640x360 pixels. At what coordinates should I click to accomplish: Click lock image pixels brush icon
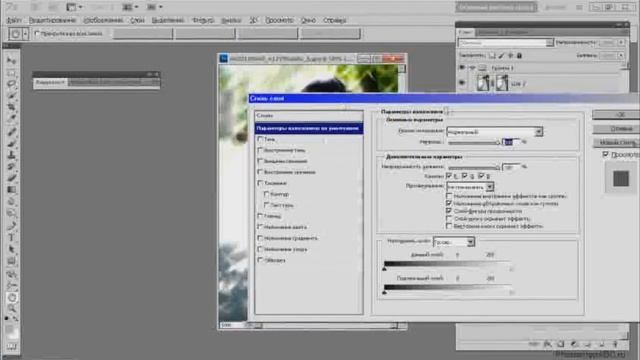(x=501, y=56)
